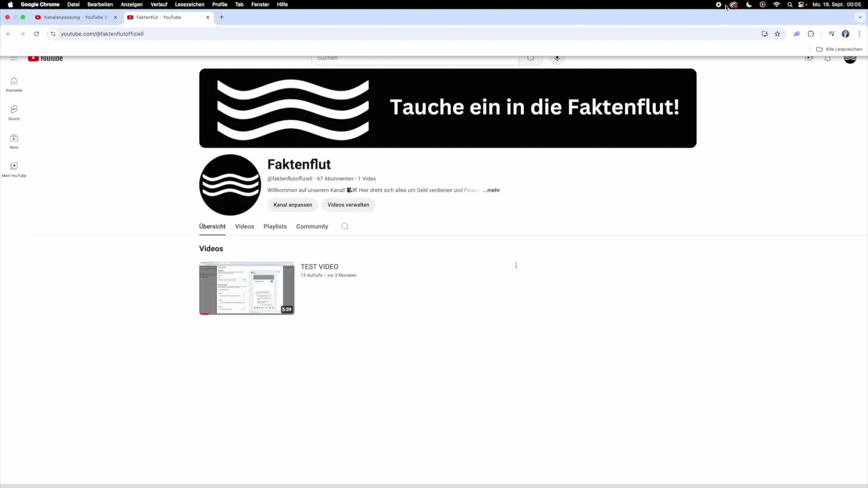Click the Kanal anpassen button
Screen dimensions: 868x488
[x=292, y=205]
